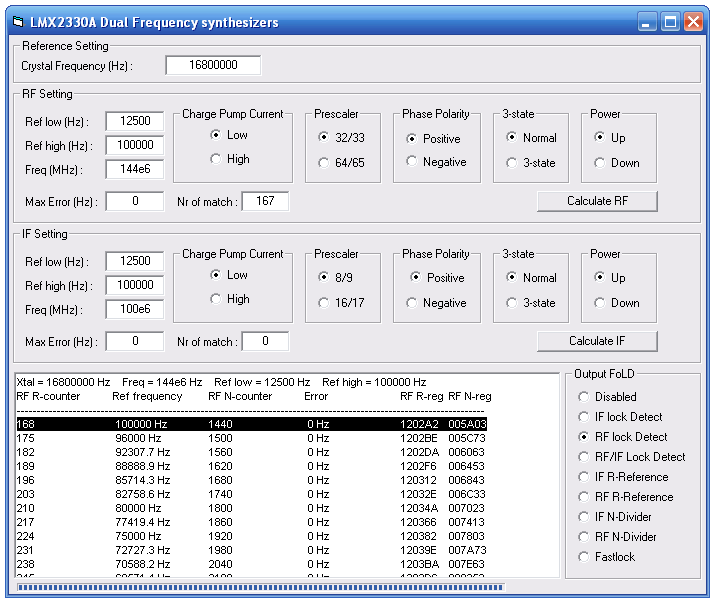Choose the 16/17 IF prescaler
715x602 pixels.
[x=342, y=303]
